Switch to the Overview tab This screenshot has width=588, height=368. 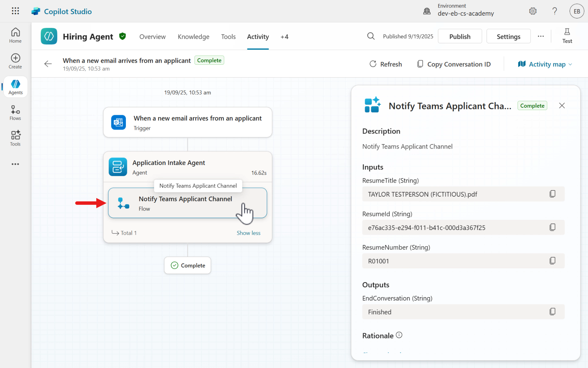point(152,37)
